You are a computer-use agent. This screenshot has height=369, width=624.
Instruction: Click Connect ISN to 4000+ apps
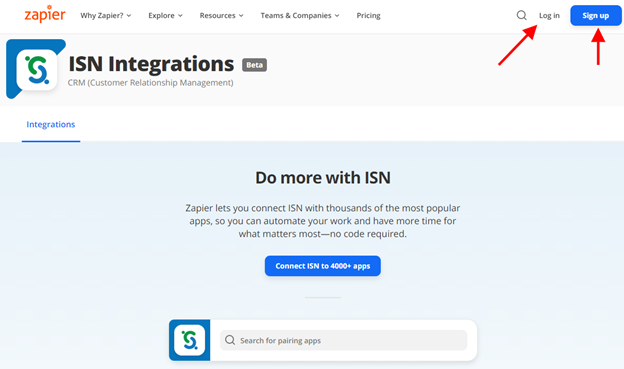(x=323, y=266)
